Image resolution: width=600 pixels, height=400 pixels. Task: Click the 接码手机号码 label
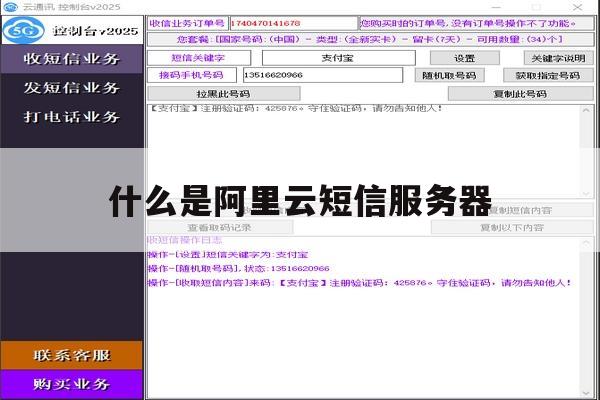click(192, 75)
